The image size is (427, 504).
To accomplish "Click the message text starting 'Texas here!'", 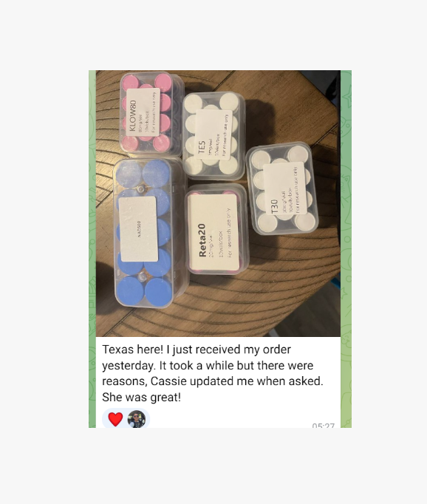I will pos(212,373).
